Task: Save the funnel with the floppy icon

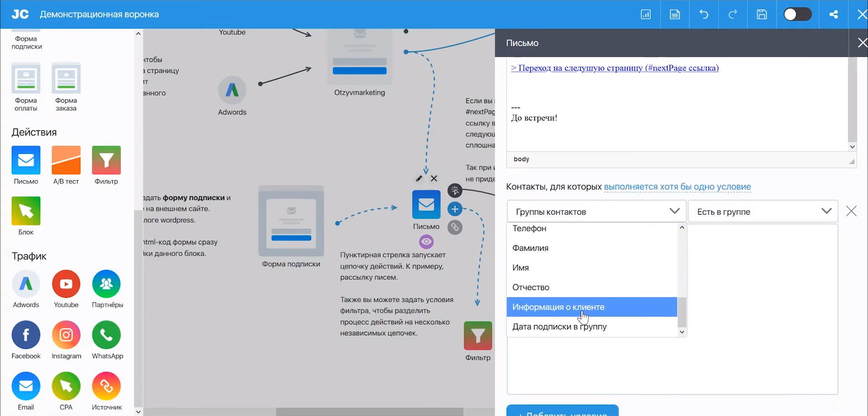Action: pos(762,14)
